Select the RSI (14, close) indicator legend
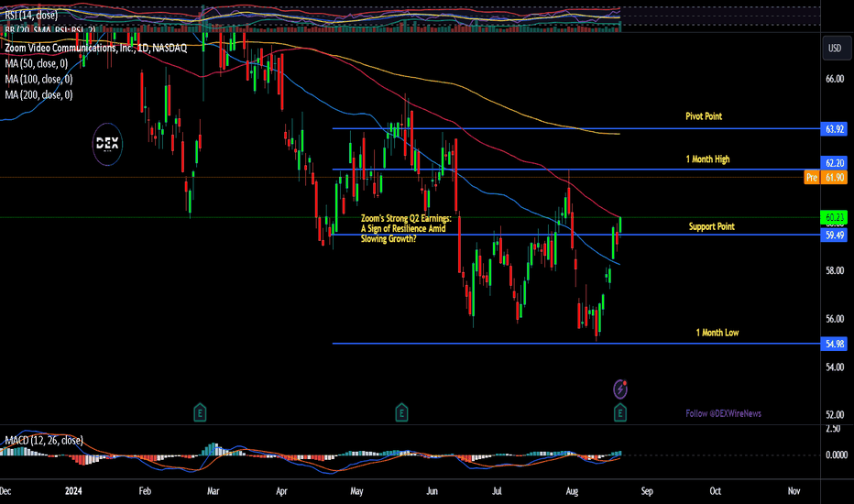 pyautogui.click(x=31, y=16)
